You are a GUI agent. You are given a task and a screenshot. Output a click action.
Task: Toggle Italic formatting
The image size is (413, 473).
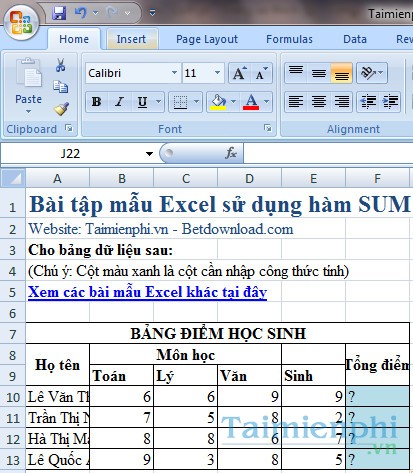click(119, 102)
